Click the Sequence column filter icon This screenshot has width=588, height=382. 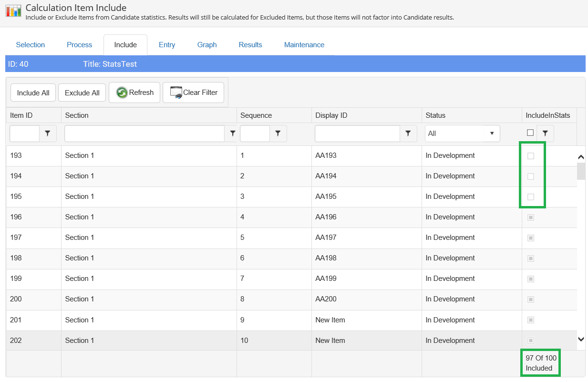tap(278, 134)
